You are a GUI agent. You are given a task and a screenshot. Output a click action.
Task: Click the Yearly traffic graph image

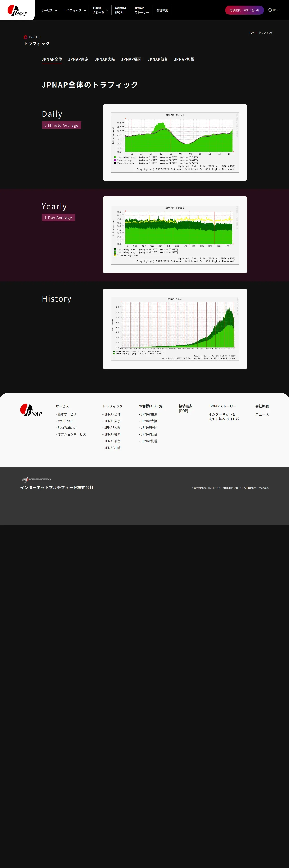[175, 235]
